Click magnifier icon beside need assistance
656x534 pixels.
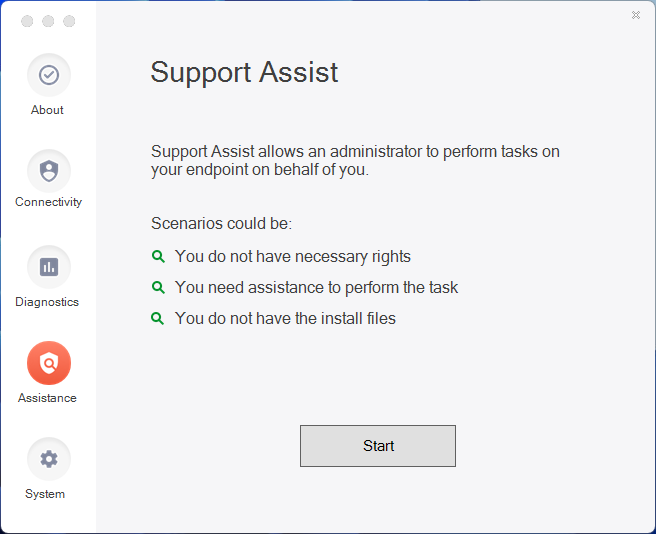(x=158, y=287)
